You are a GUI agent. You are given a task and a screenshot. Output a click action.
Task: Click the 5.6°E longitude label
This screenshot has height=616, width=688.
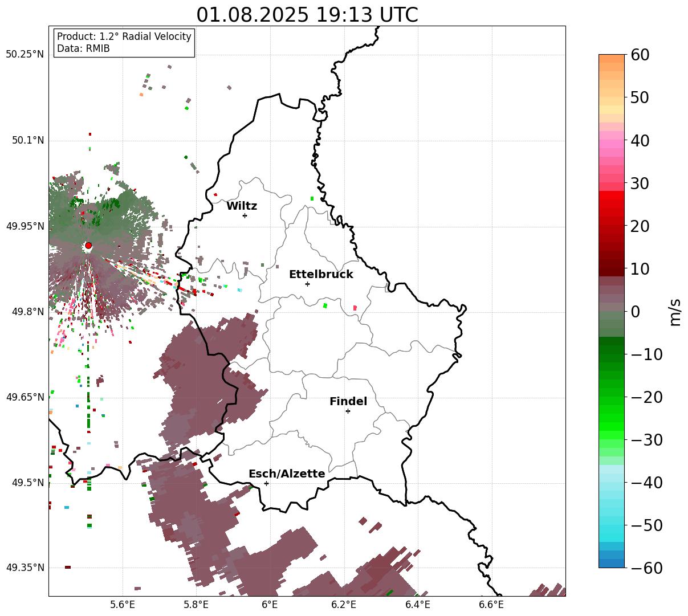tap(123, 605)
